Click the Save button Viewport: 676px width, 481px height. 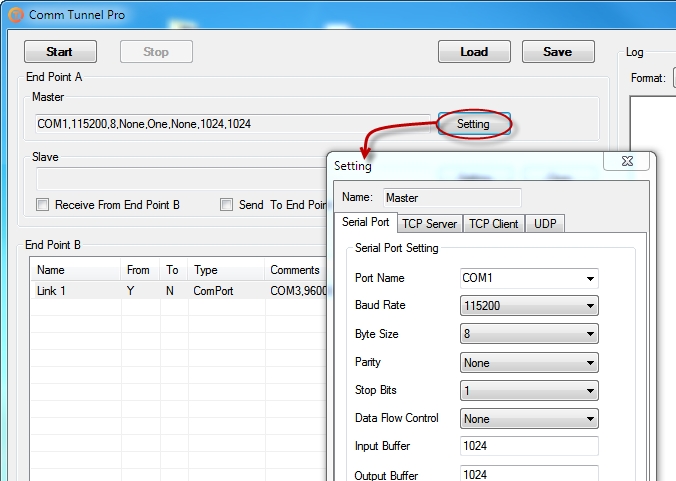pyautogui.click(x=558, y=52)
